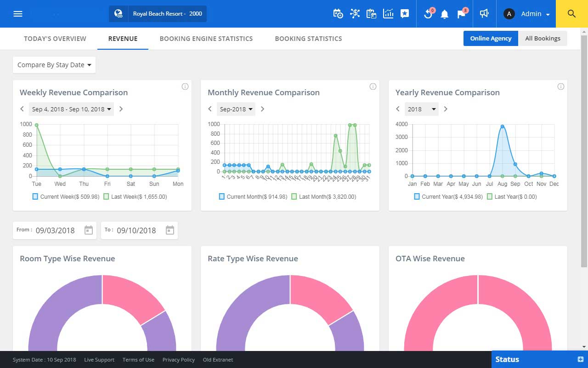588x368 pixels.
Task: Switch to Booking Engine Statistics tab
Action: pyautogui.click(x=206, y=39)
